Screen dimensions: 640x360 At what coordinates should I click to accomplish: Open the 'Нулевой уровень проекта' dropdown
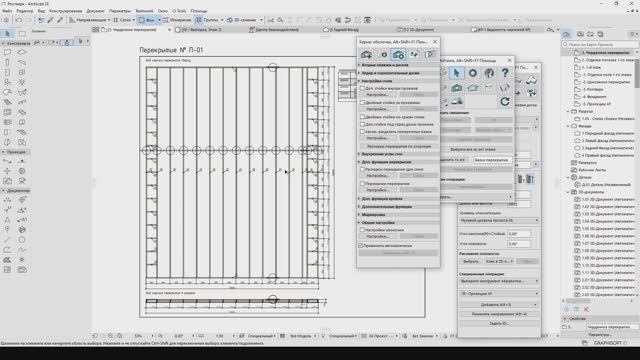tap(499, 220)
